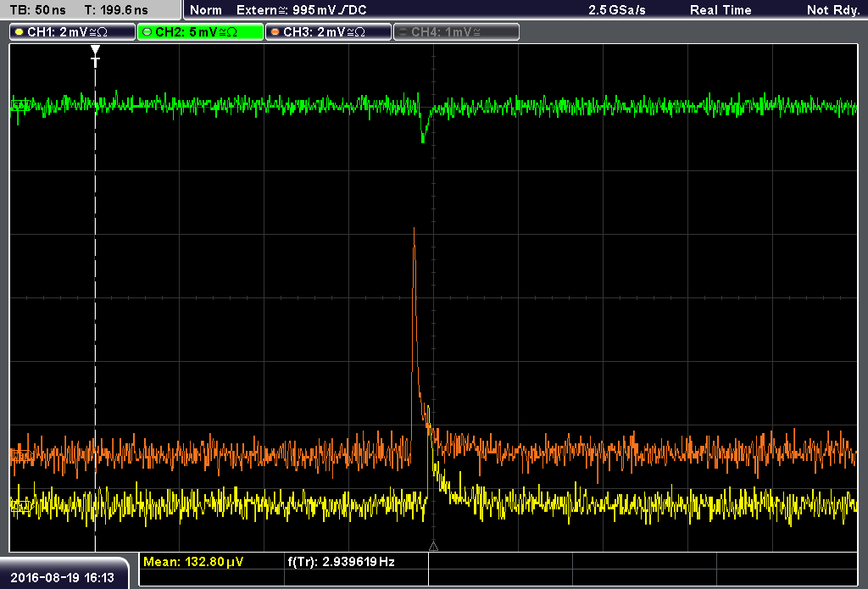
Task: Click the Norm trigger mode label
Action: point(206,10)
